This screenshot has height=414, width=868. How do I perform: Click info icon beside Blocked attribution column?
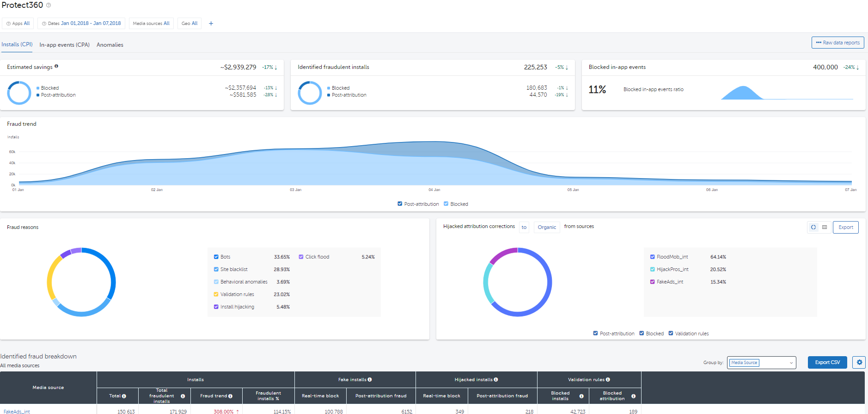[x=633, y=396]
